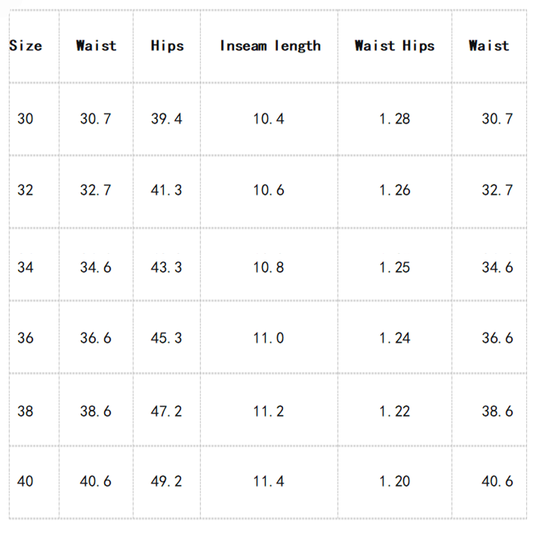The height and width of the screenshot is (533, 533).
Task: Select the size 36 row label
Action: click(25, 338)
